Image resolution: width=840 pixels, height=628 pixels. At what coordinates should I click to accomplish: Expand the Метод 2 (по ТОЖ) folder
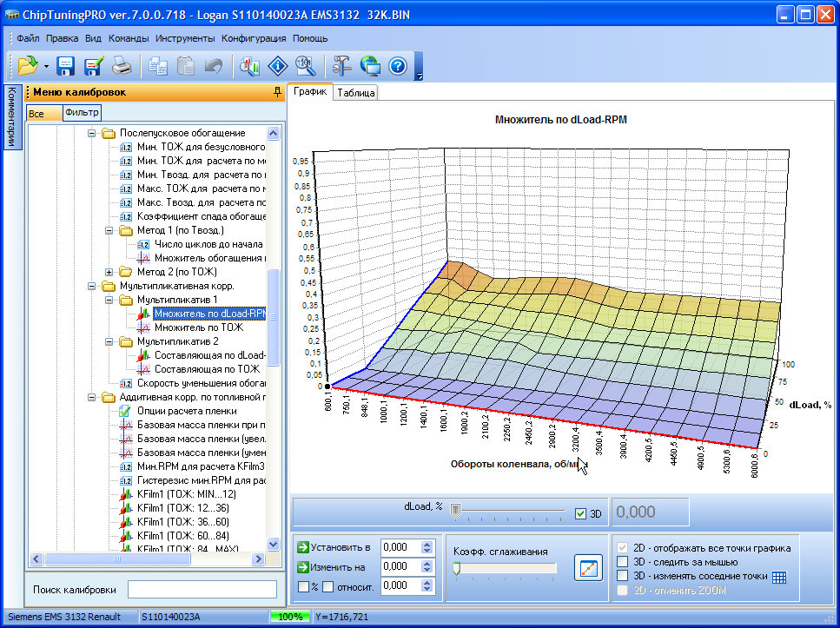click(108, 272)
